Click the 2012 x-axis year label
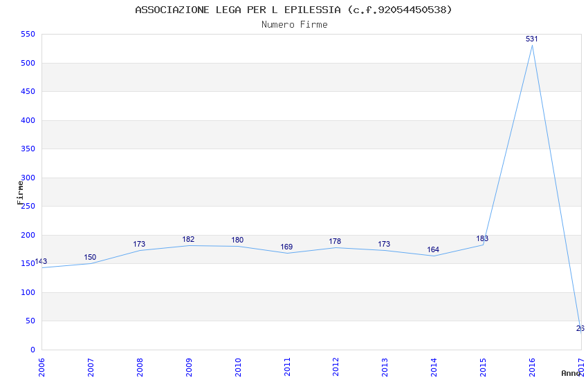Image resolution: width=588 pixels, height=380 pixels. point(336,368)
